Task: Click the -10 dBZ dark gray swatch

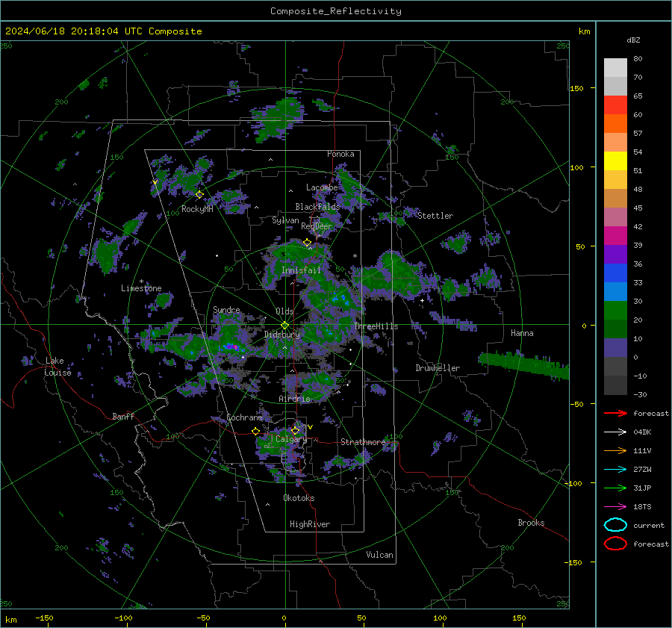Action: (x=615, y=385)
